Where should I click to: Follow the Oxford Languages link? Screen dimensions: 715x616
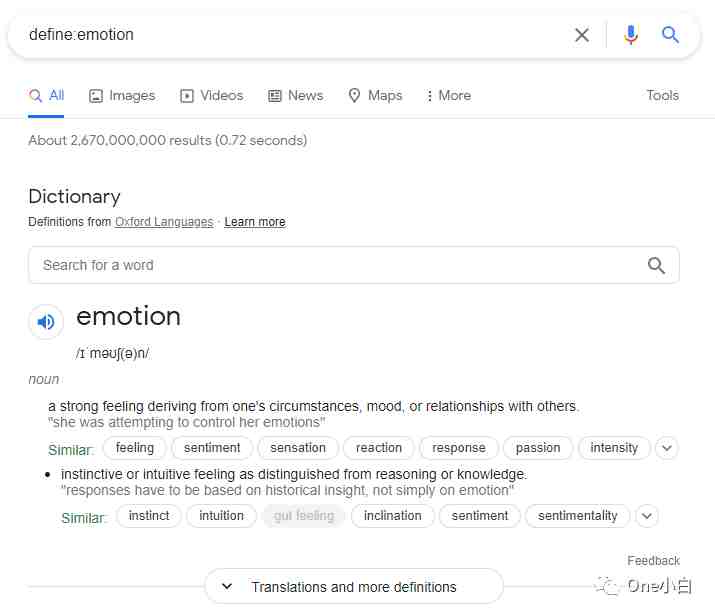(164, 222)
